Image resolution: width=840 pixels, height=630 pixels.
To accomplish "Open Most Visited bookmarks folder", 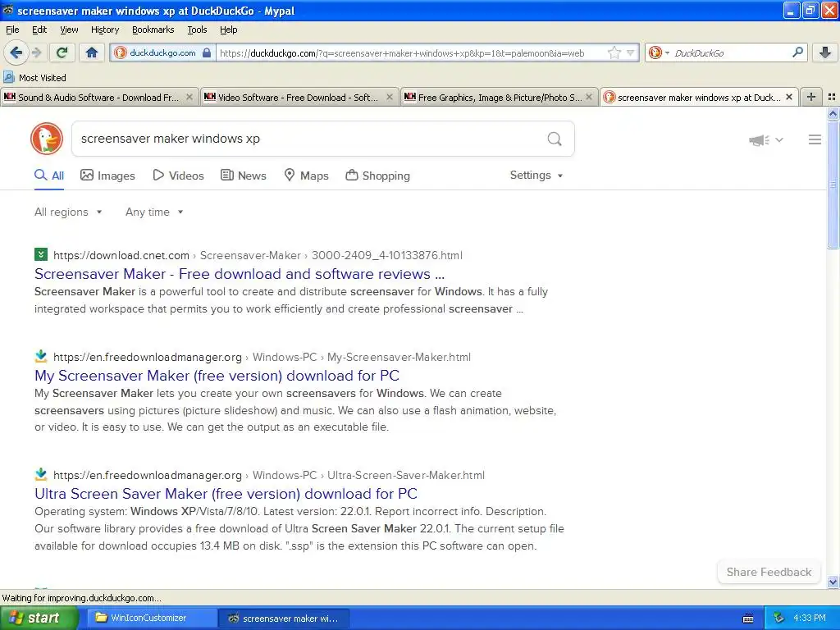I will tap(34, 78).
